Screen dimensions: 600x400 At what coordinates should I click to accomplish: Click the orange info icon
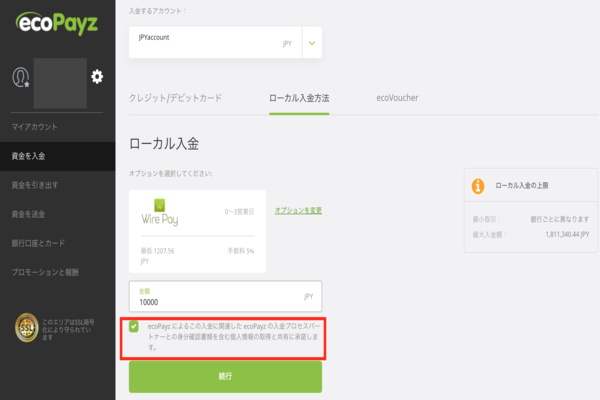(x=478, y=186)
